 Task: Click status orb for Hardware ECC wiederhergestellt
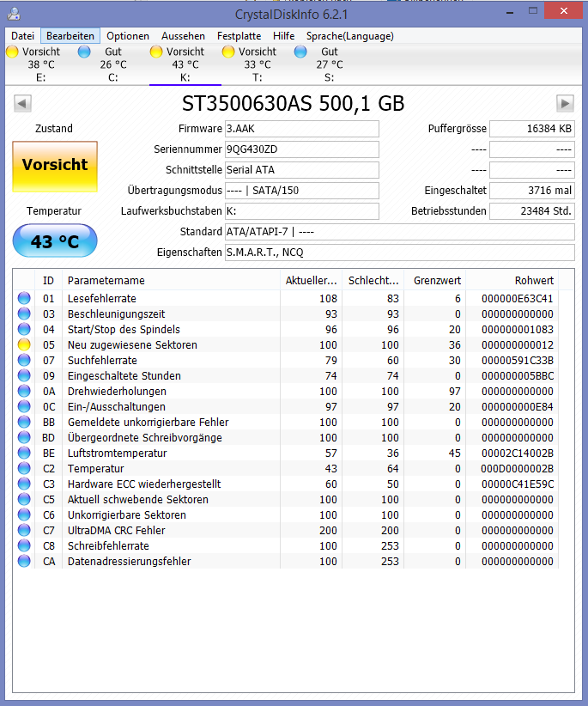click(24, 484)
